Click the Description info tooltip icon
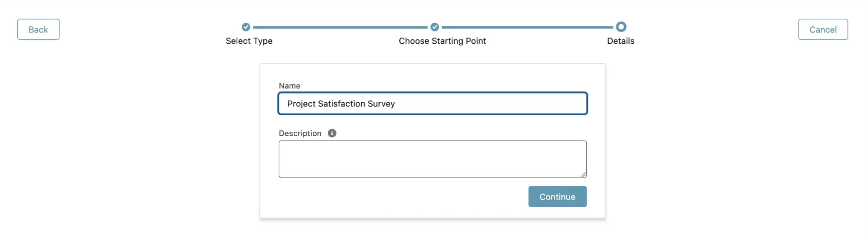The image size is (868, 238). 332,133
